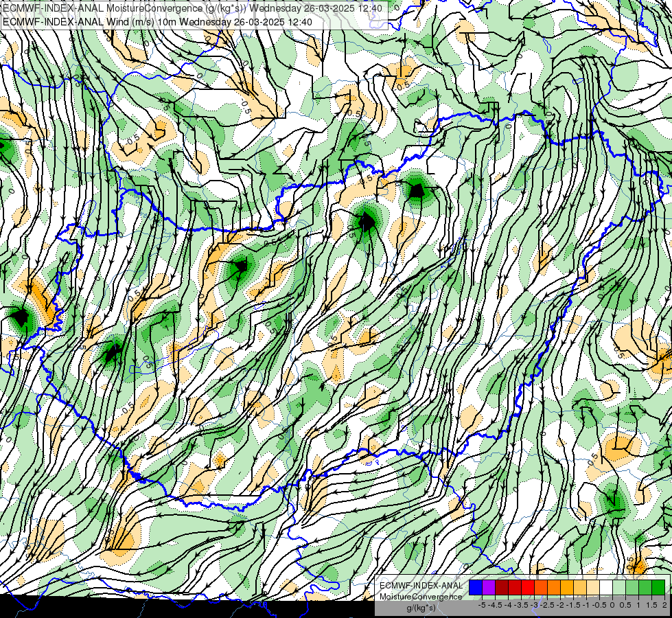Click legend swatch between -1.5 and -1

click(580, 588)
